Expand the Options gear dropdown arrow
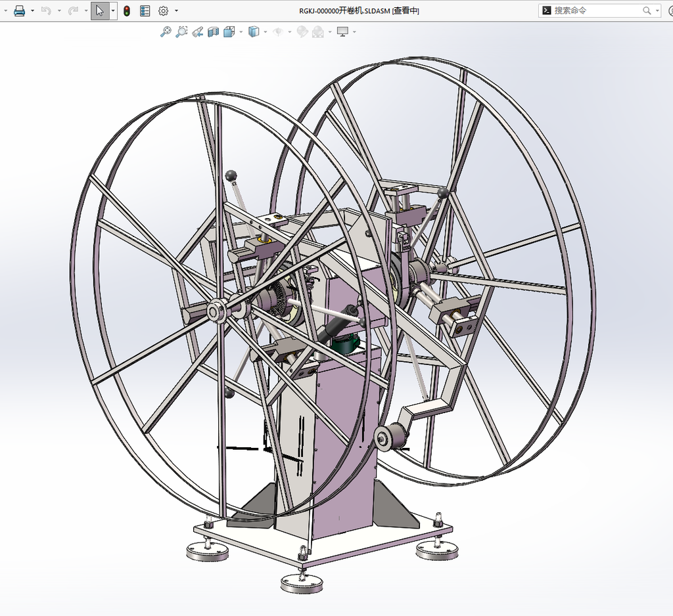 [176, 11]
